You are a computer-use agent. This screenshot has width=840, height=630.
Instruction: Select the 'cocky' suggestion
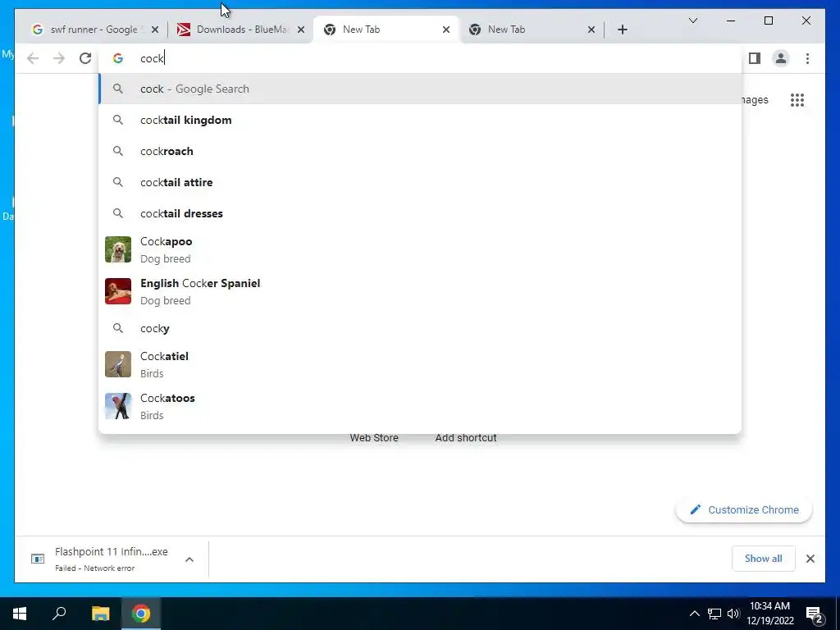(420, 328)
